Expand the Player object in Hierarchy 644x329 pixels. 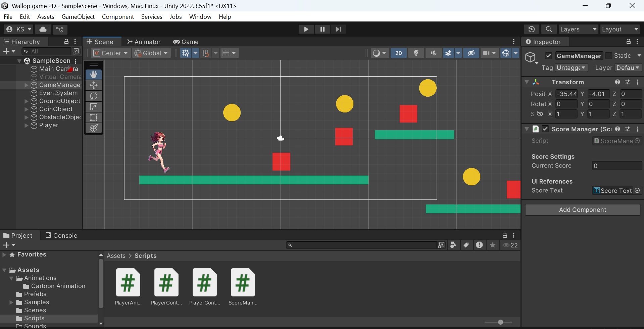tap(26, 125)
